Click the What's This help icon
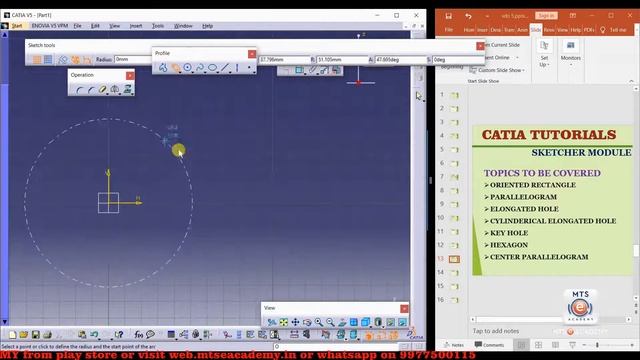 (x=119, y=335)
